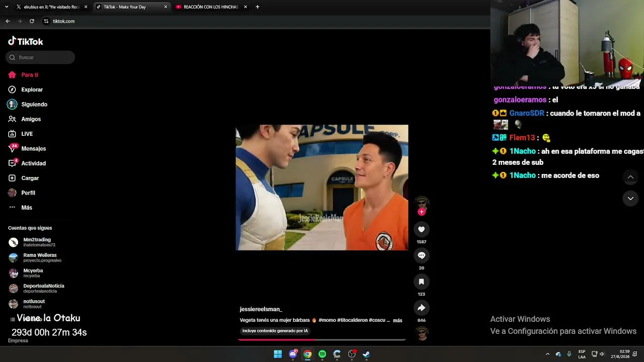Focus the Buscar search field
The width and height of the screenshot is (644, 362).
pos(40,57)
